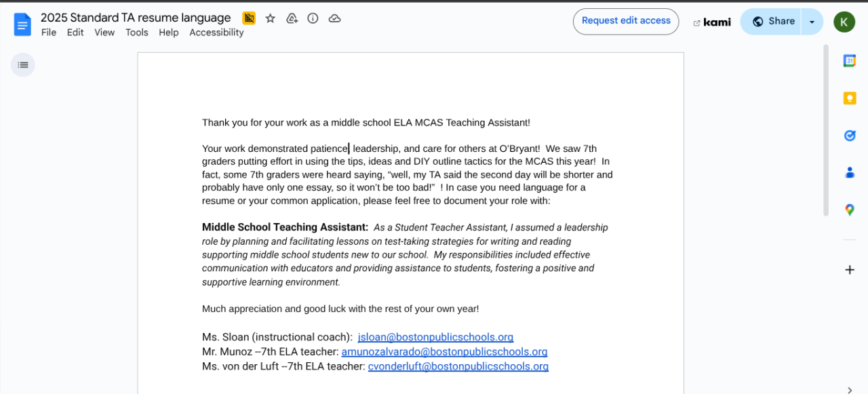Viewport: 868px width, 394px height.
Task: Open the Google account avatar K
Action: (x=844, y=22)
